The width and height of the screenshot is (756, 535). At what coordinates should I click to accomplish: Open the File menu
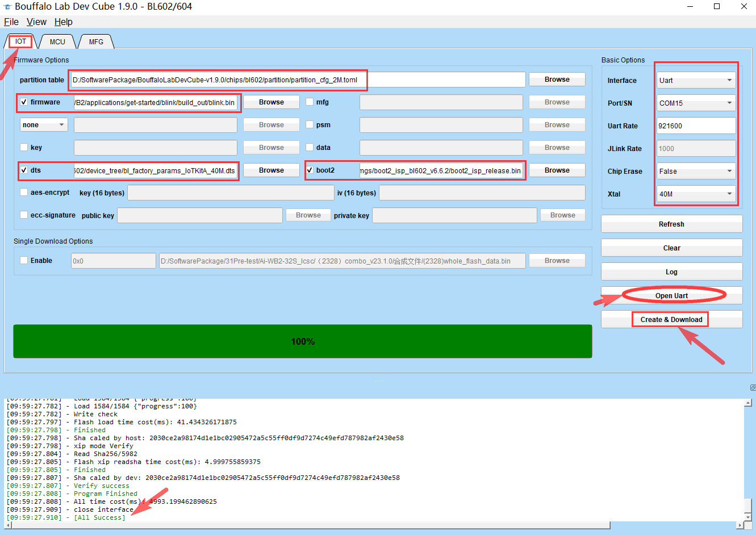pos(11,22)
